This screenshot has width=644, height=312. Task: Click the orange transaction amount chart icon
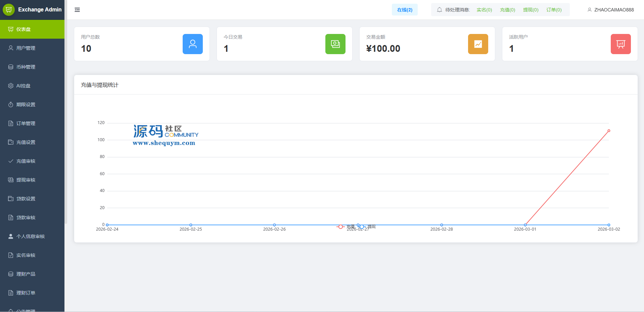(478, 44)
